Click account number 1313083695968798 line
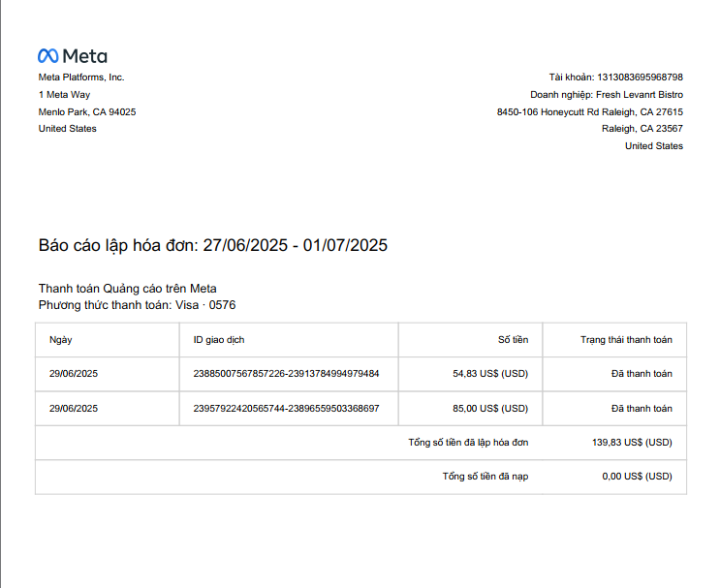The width and height of the screenshot is (720, 588). (x=615, y=77)
